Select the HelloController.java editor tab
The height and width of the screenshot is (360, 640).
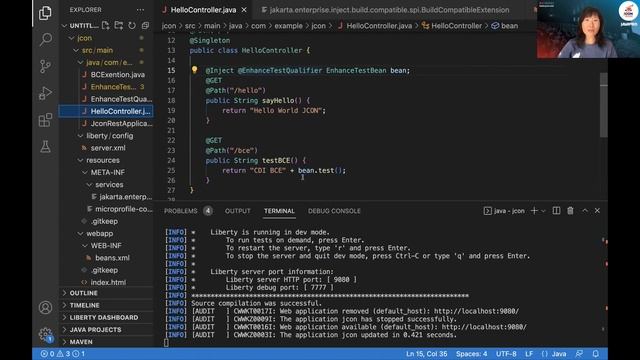point(203,9)
